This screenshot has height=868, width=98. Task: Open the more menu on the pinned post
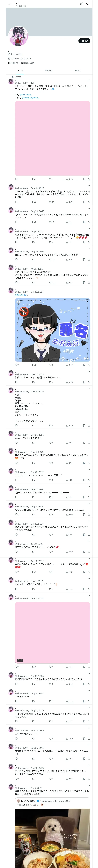coord(89,80)
